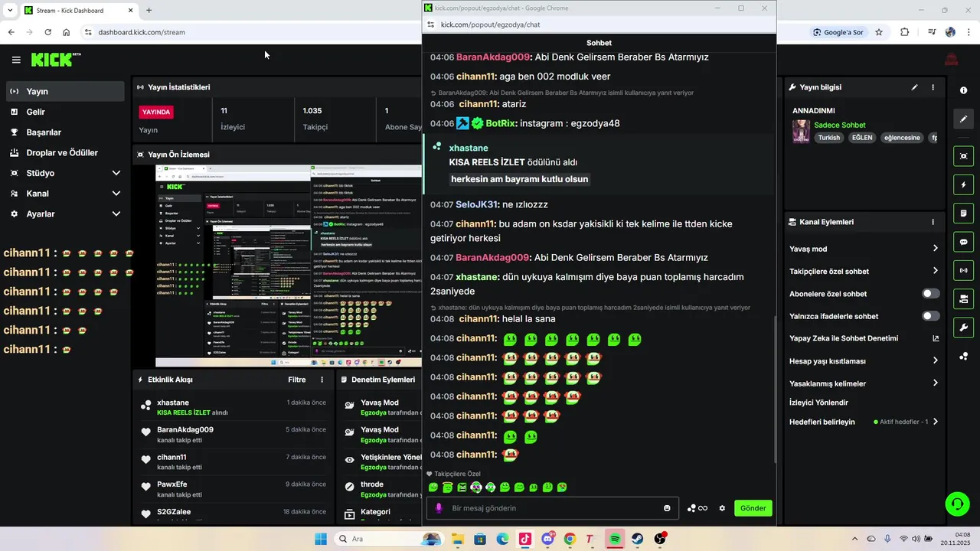Reload the dashboard tab
Viewport: 980px width, 551px height.
pyautogui.click(x=48, y=32)
